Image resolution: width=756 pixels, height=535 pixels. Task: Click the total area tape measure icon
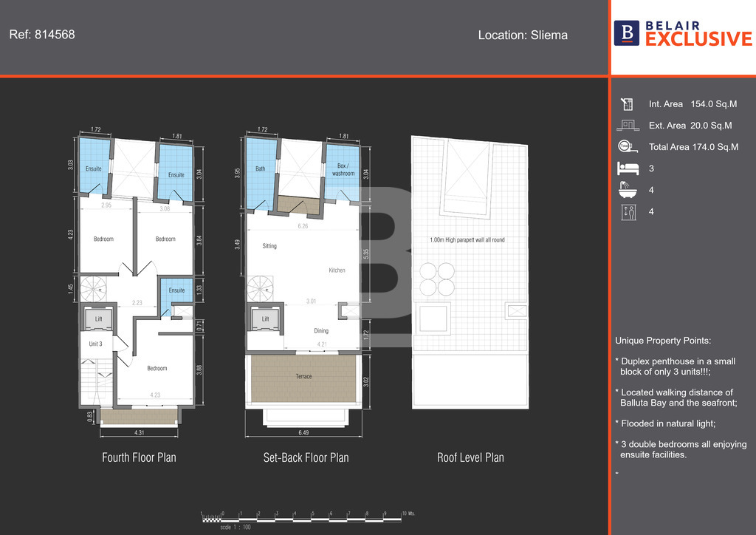[x=628, y=146]
